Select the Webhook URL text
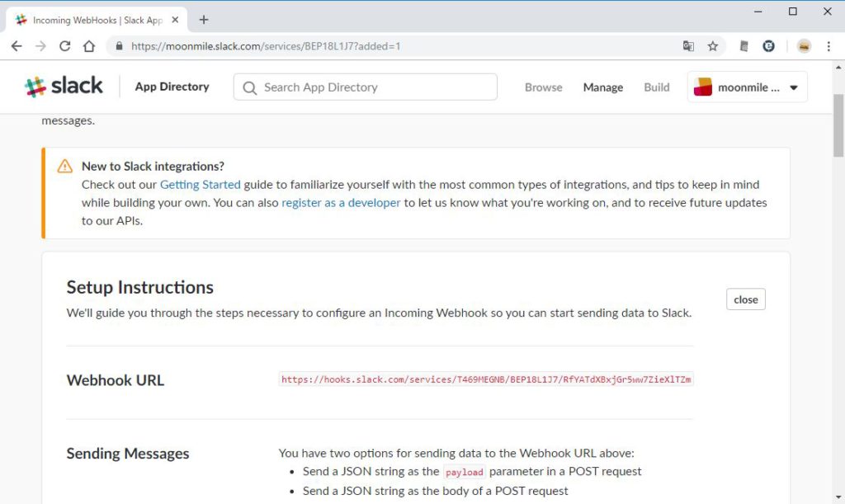845x504 pixels. (x=486, y=380)
